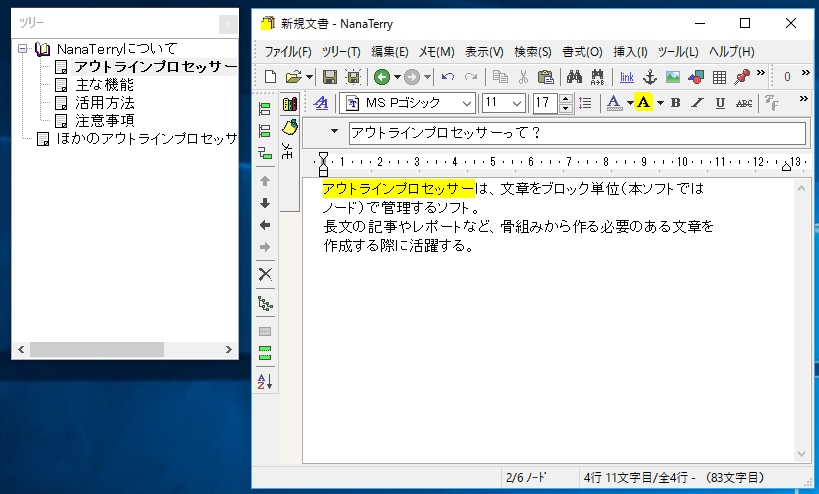Insert an anchor with the anchor icon
The height and width of the screenshot is (494, 819).
(x=649, y=77)
